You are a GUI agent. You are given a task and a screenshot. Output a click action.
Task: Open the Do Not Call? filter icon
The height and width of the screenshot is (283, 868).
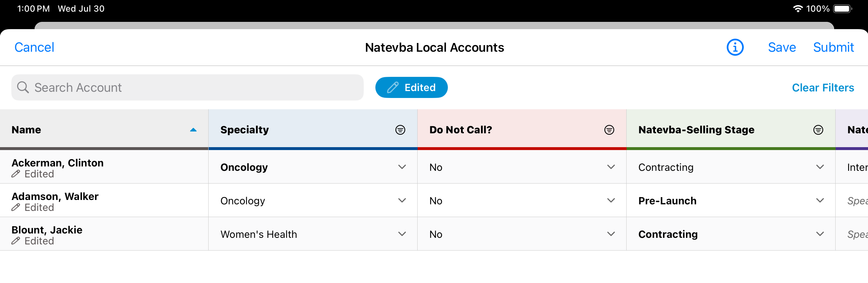click(x=609, y=130)
